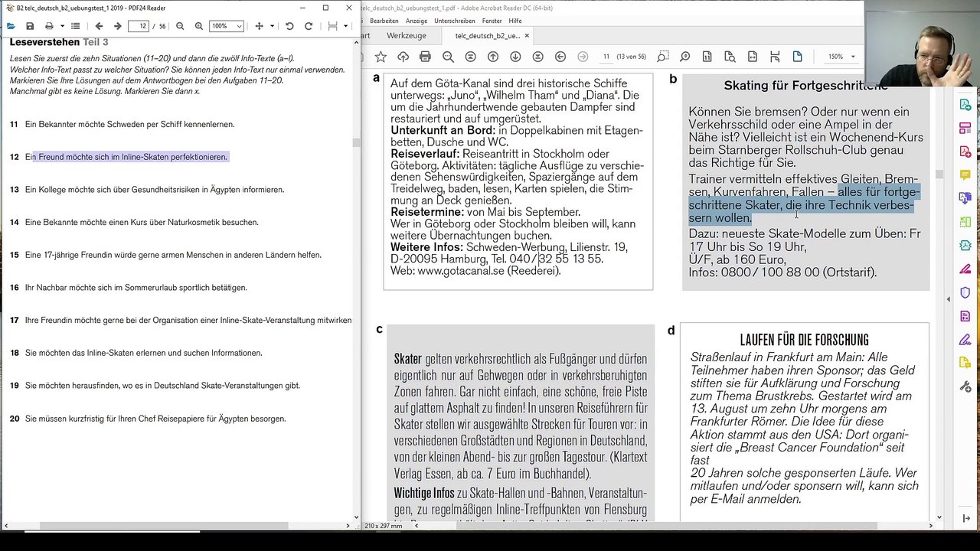The height and width of the screenshot is (551, 980).
Task: Fit page to window width in Acrobat
Action: (753, 57)
